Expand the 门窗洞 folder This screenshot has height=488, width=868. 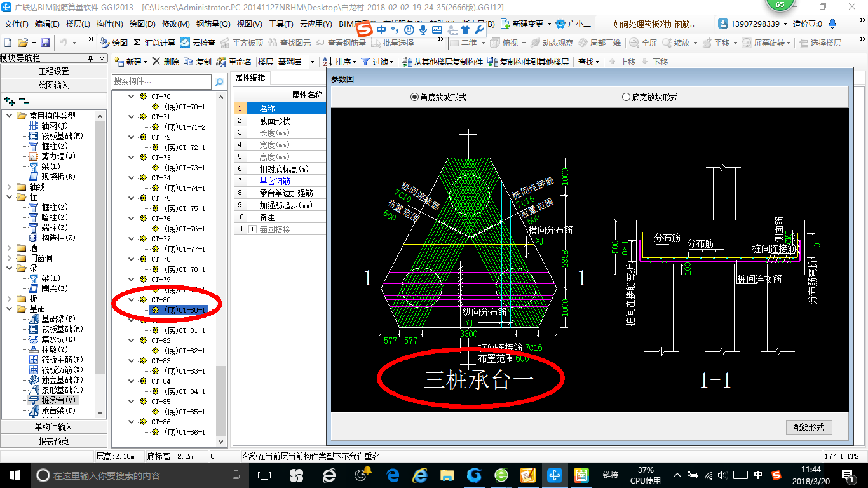(10, 258)
